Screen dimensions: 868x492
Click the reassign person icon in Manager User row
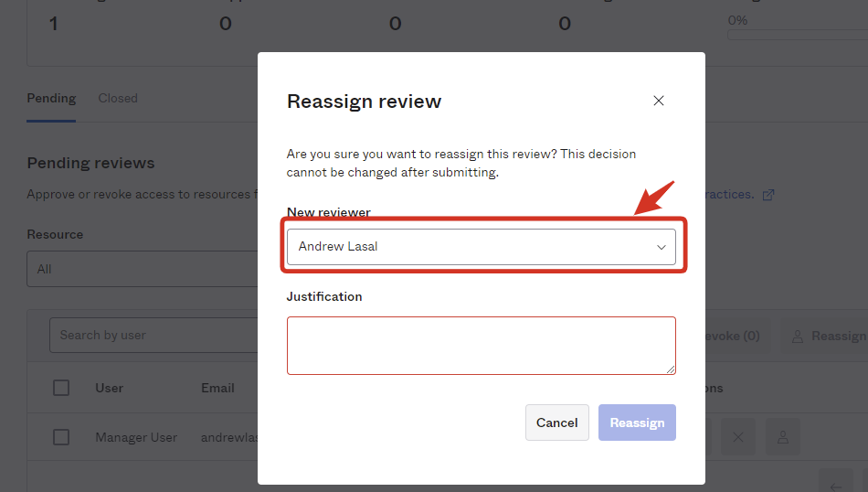[783, 437]
